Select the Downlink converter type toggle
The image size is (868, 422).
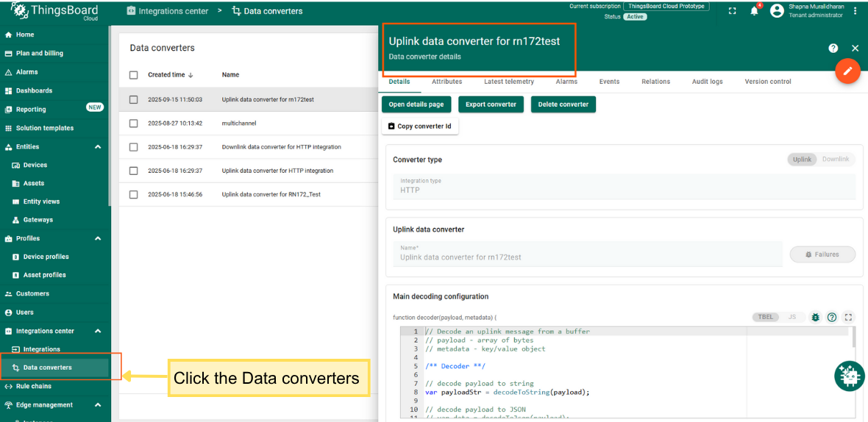coord(836,160)
